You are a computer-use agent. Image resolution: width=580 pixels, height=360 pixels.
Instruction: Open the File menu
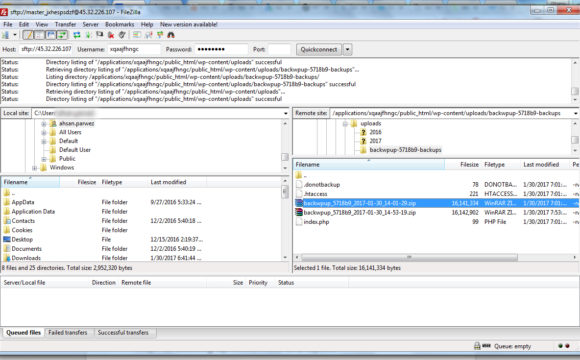[8, 24]
